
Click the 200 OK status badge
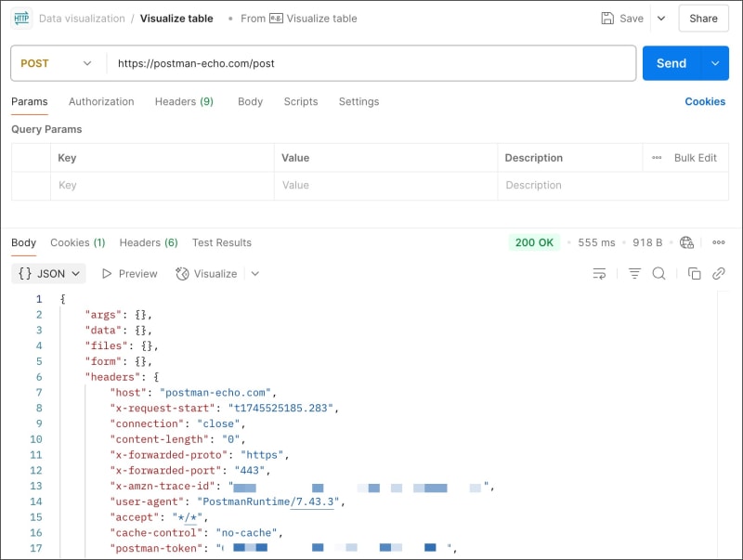coord(534,242)
